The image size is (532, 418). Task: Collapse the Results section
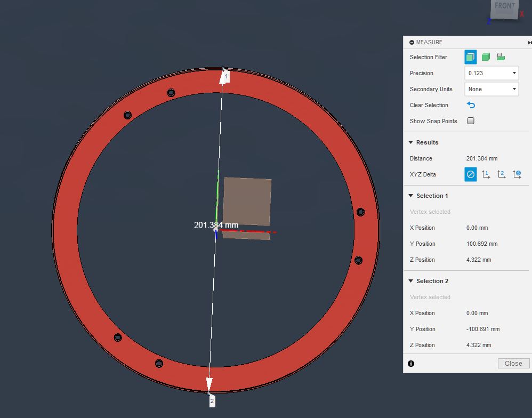(411, 142)
